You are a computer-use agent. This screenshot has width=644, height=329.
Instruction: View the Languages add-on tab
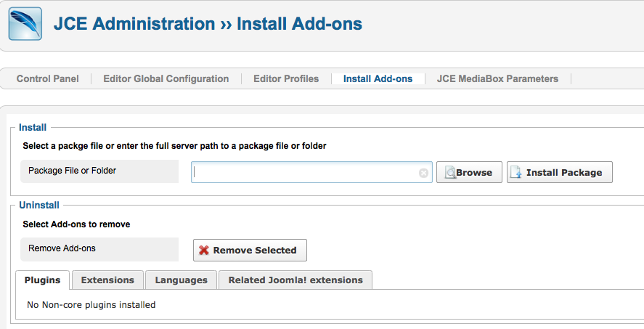pos(181,280)
